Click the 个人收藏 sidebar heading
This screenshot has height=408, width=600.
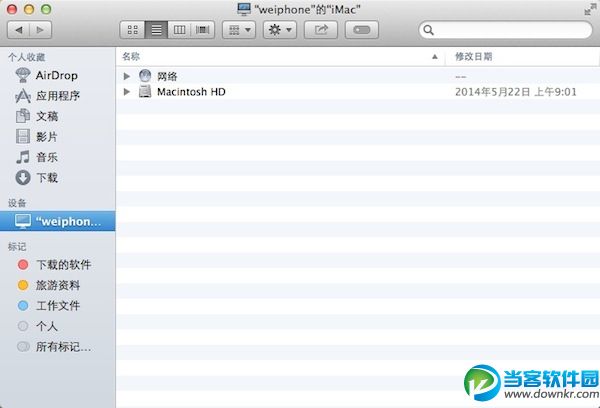(27, 57)
